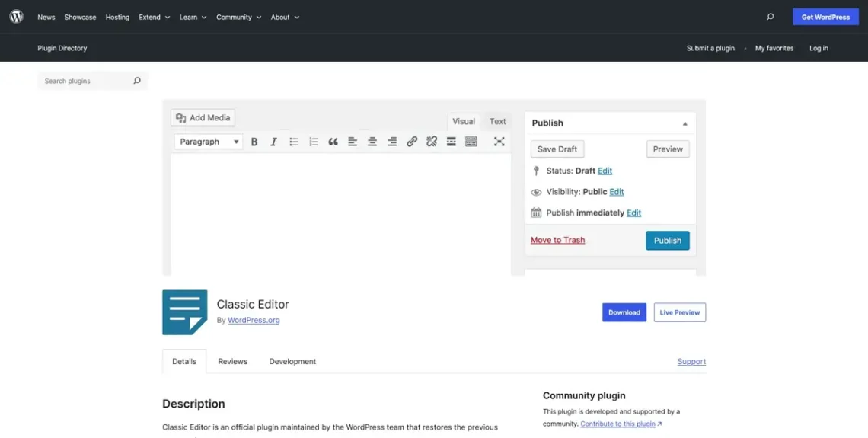Open the Support link
868x438 pixels.
click(691, 361)
